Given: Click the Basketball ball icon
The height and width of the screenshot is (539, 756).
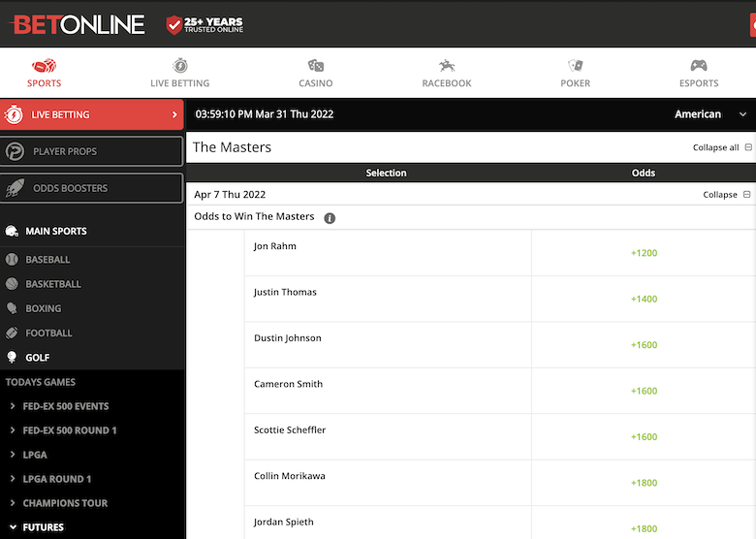Looking at the screenshot, I should pos(12,284).
